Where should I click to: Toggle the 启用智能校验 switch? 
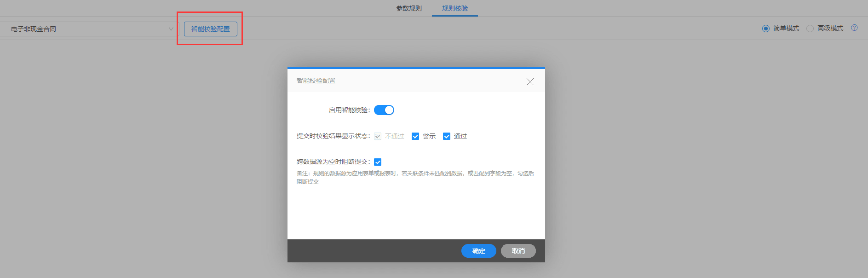point(384,110)
